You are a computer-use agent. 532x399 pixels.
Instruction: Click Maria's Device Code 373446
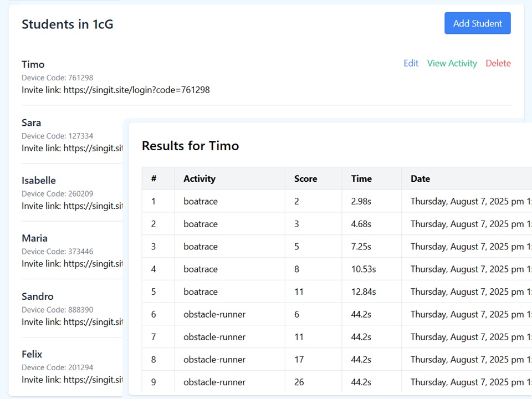[57, 252]
